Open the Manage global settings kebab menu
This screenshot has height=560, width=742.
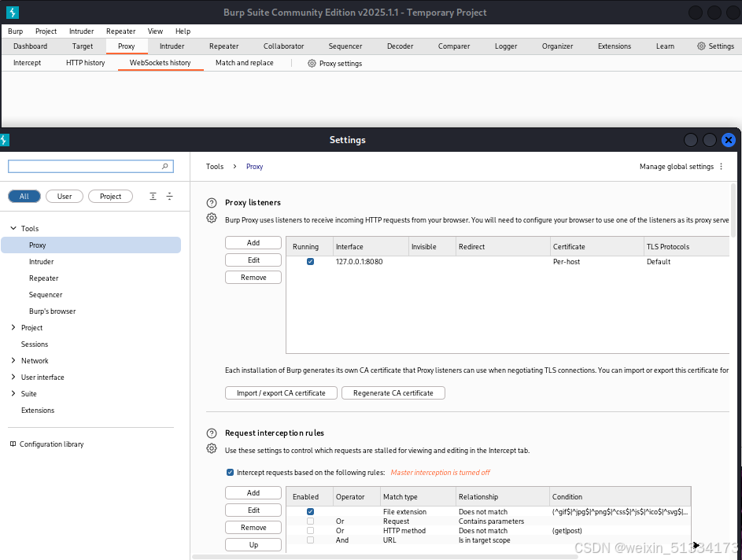coord(722,167)
